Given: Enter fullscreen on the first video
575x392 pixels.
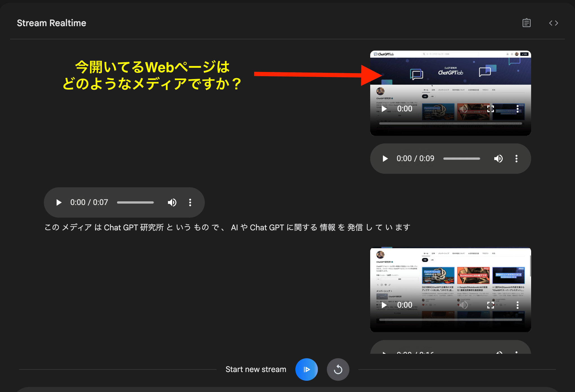Looking at the screenshot, I should pyautogui.click(x=490, y=109).
